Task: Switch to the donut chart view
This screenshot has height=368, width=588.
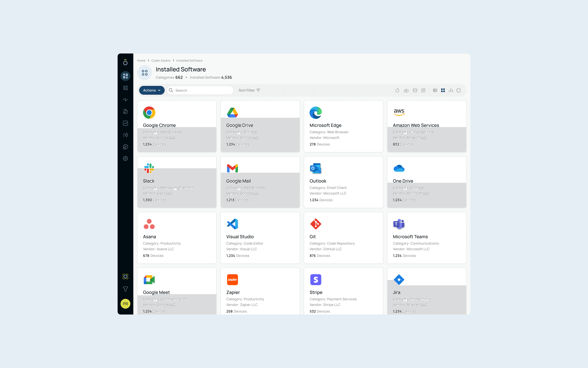Action: tap(459, 90)
